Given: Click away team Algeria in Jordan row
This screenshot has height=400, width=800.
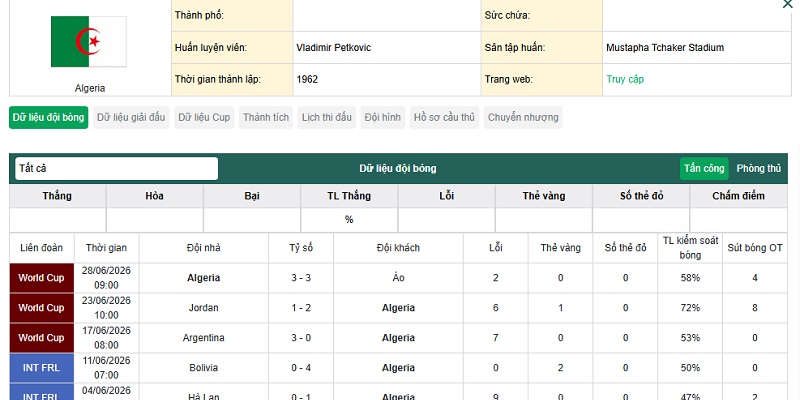Looking at the screenshot, I should (398, 308).
